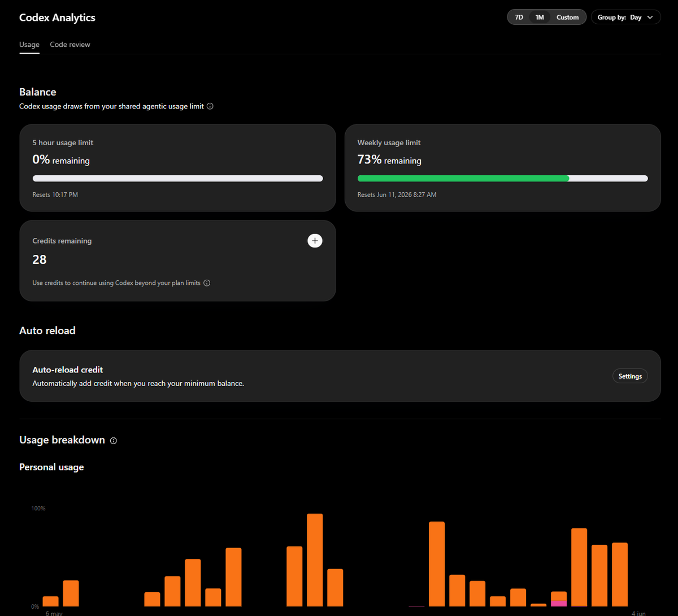Click the Credits remaining value 28
Image resolution: width=678 pixels, height=616 pixels.
coord(40,260)
